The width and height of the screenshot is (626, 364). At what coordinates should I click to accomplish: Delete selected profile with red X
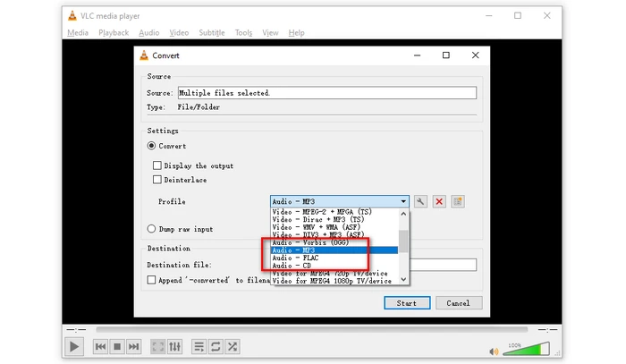(x=439, y=202)
